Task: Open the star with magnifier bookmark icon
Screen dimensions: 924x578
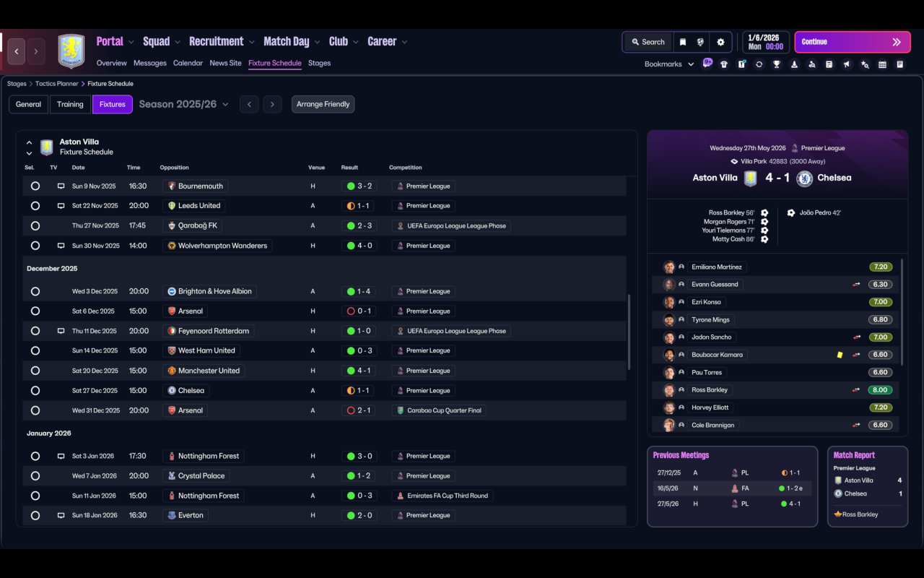Action: click(x=865, y=64)
